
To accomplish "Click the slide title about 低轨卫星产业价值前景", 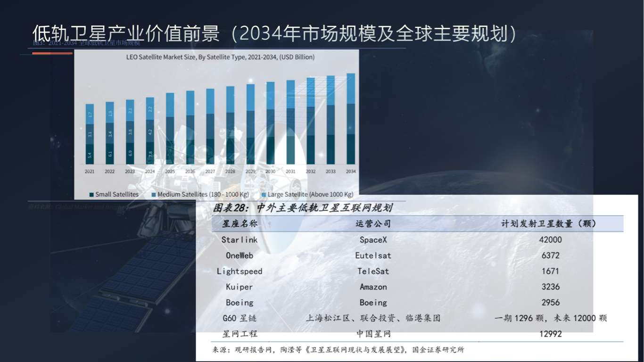I will tap(274, 33).
